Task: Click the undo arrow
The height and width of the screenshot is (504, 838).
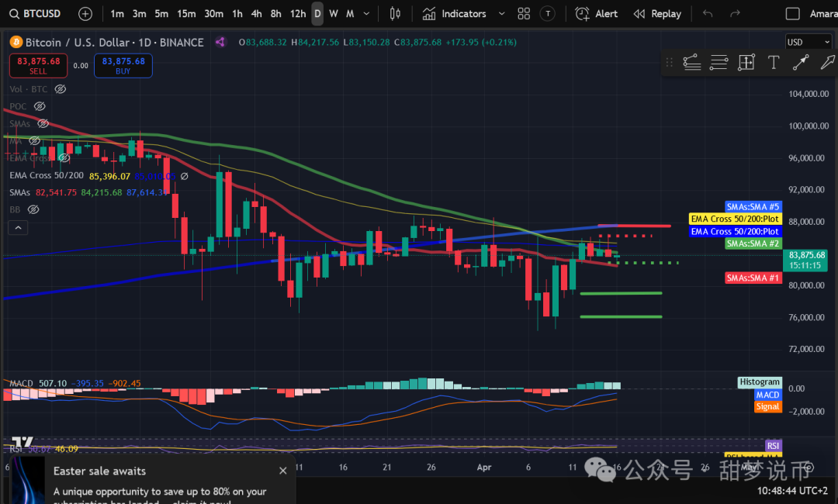Action: pyautogui.click(x=707, y=14)
